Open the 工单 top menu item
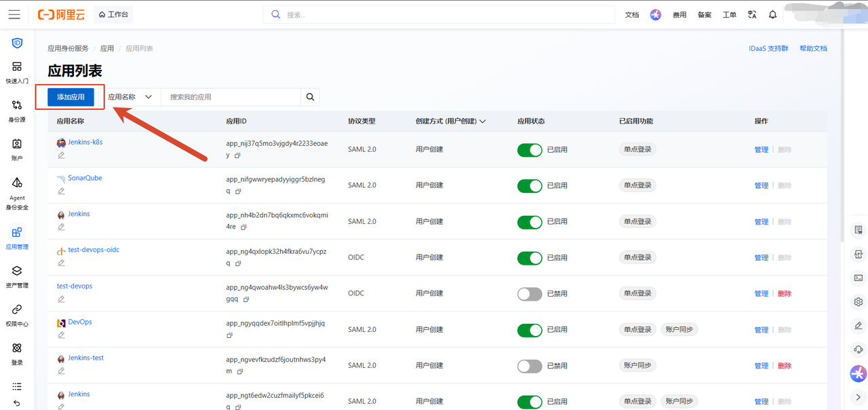Screen dimensions: 868x410 coord(730,14)
